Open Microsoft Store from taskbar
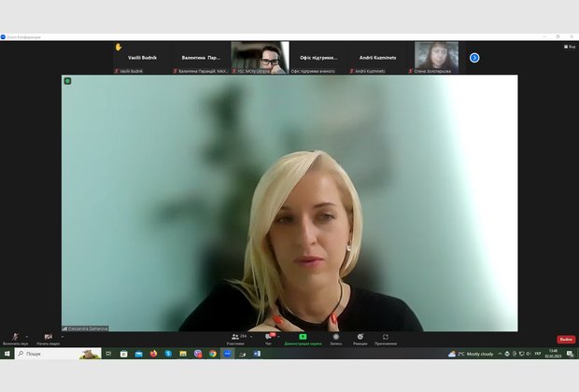Image resolution: width=579 pixels, height=392 pixels. 123,354
